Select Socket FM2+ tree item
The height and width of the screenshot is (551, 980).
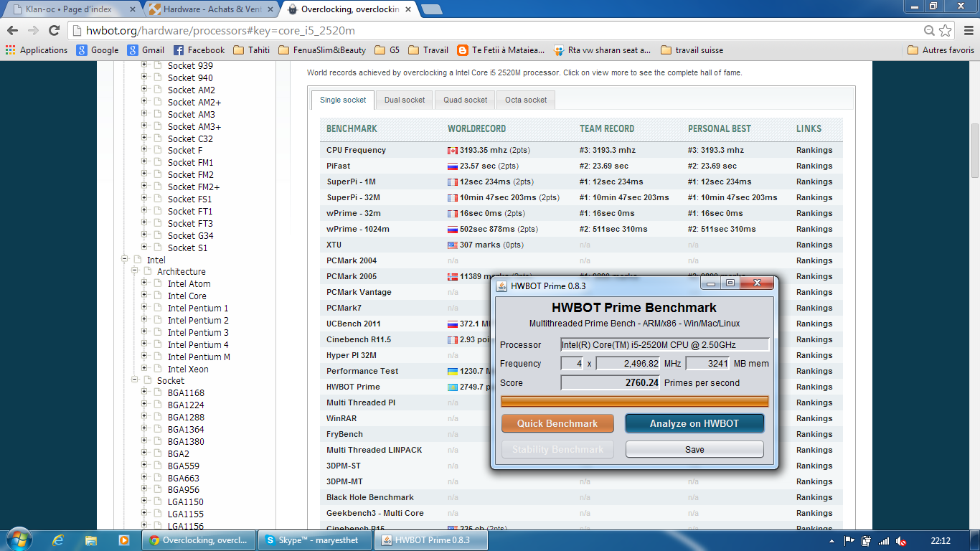194,187
